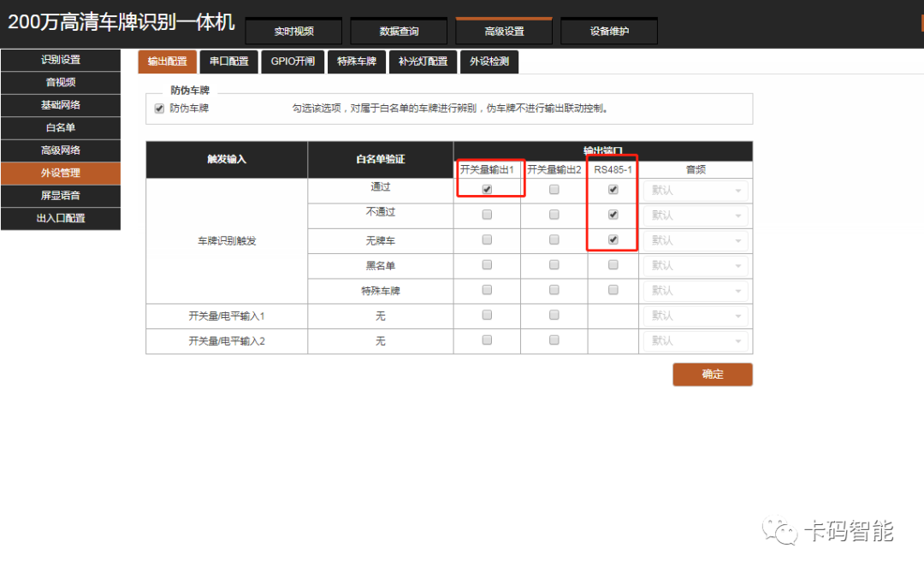
Task: Check 开关量输出2 for 不通过 row
Action: (x=554, y=215)
